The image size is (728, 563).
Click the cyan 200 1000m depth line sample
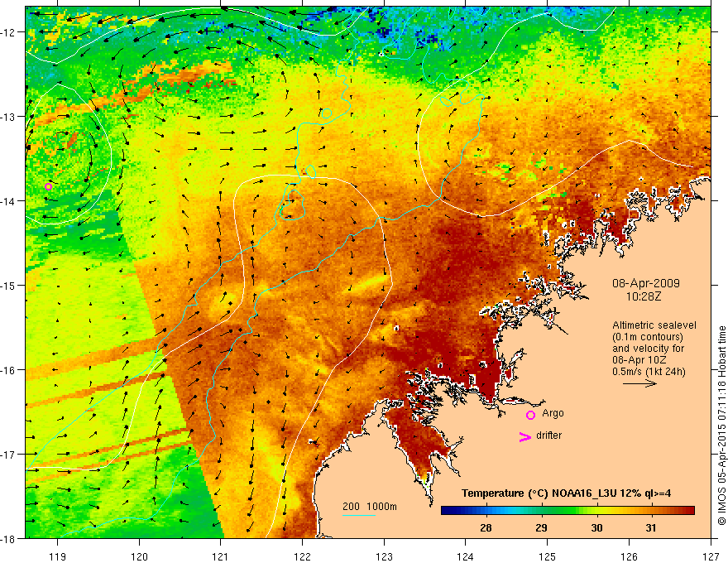(359, 515)
